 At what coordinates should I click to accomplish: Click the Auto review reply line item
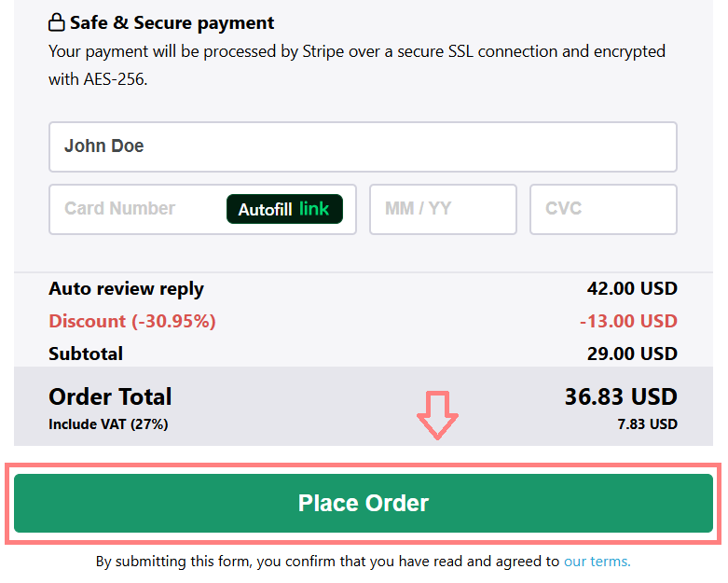126,289
